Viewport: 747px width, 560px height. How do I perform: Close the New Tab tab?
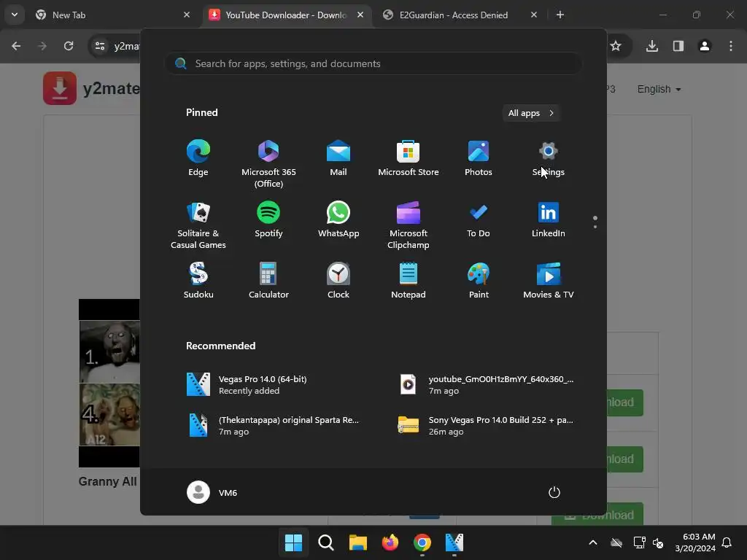187,15
